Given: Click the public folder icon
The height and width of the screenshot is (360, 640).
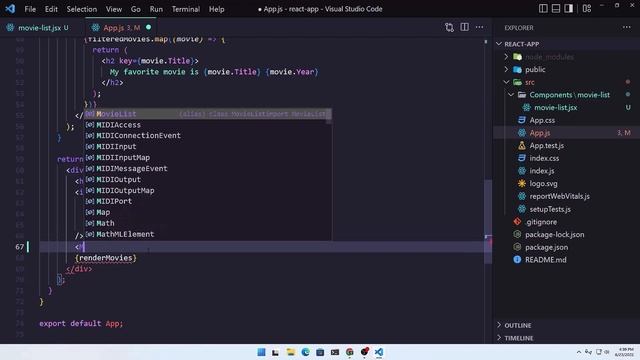Looking at the screenshot, I should tap(517, 69).
